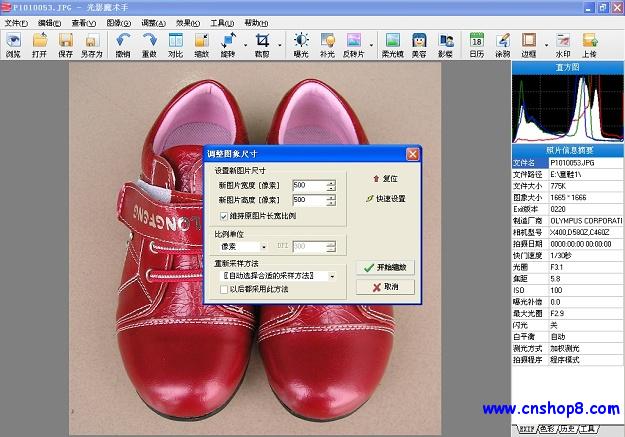Select the 图象大小 row showing 1665 * 1666
Screen dimensions: 625x437
coord(568,197)
